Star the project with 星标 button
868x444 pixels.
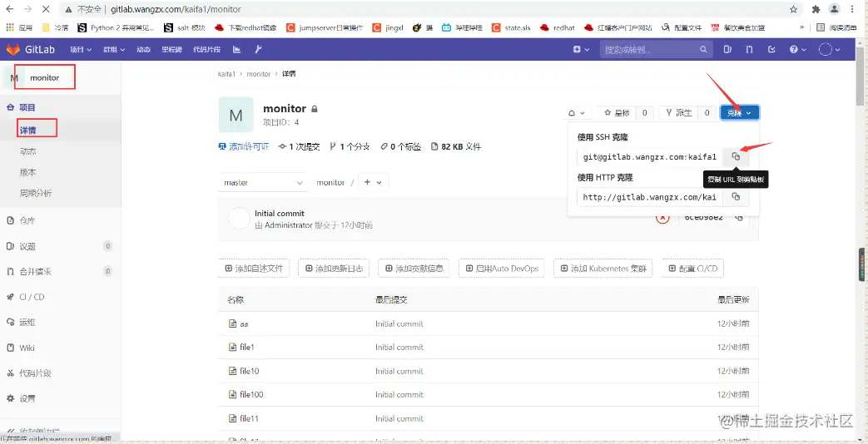tap(616, 113)
